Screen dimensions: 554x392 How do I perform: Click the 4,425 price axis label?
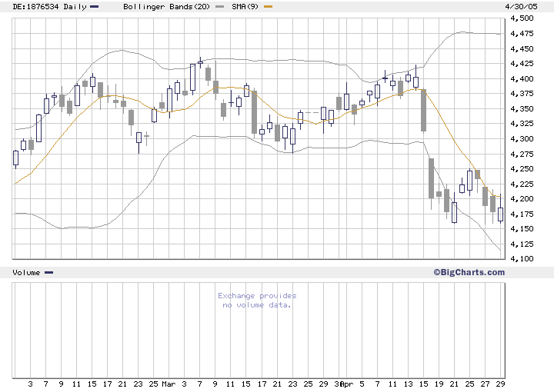pos(522,64)
